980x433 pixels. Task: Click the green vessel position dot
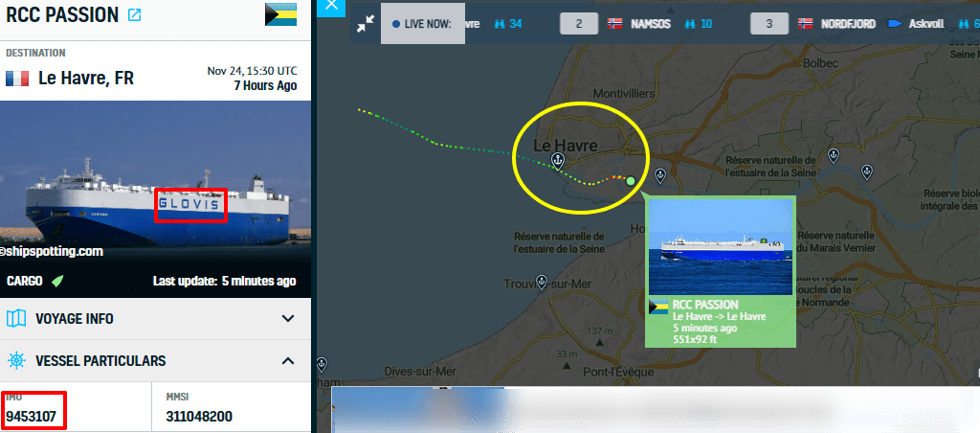[631, 181]
